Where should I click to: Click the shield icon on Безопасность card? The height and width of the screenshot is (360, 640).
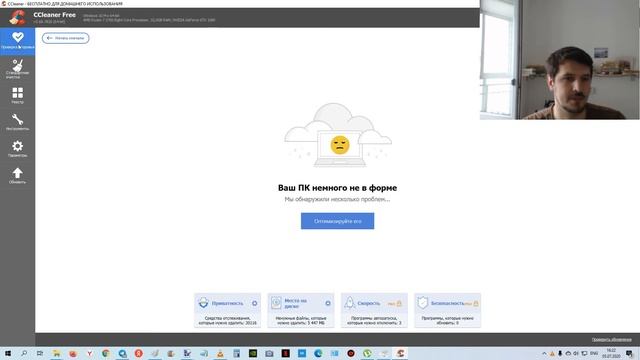pyautogui.click(x=423, y=303)
